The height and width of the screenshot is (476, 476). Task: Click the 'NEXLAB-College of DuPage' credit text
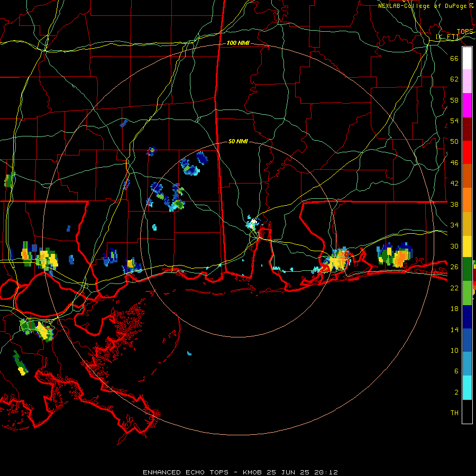pos(422,6)
